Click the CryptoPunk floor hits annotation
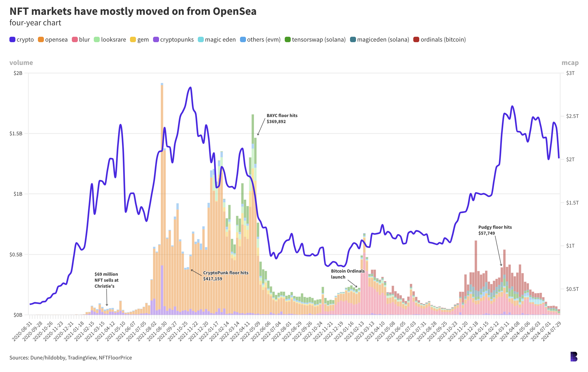 [225, 276]
